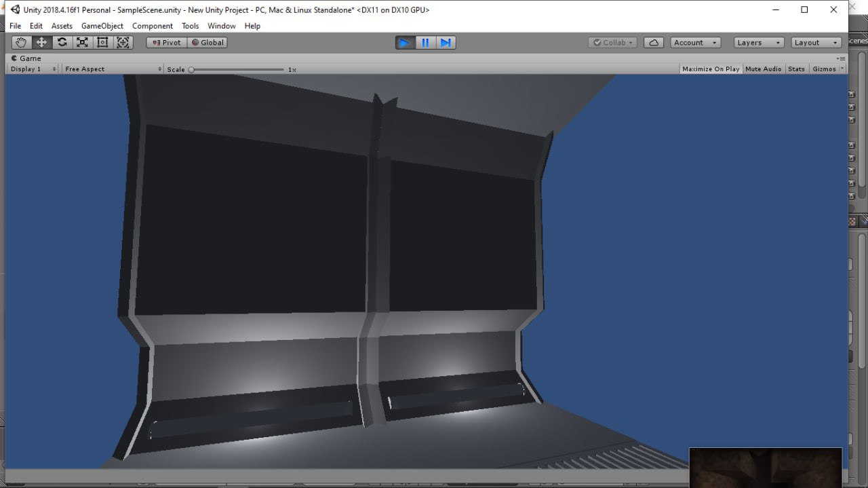The width and height of the screenshot is (868, 488).
Task: Minimize the Unity window
Action: 775,10
